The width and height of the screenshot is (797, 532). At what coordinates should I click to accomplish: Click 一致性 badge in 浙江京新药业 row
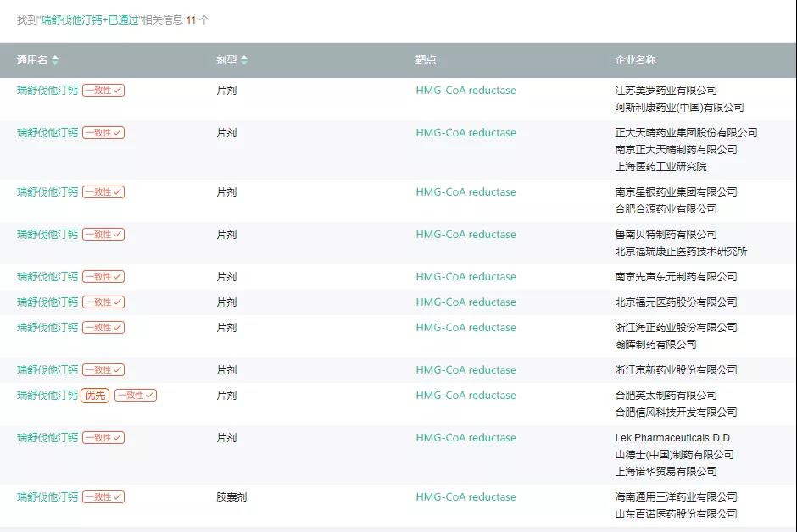(103, 370)
